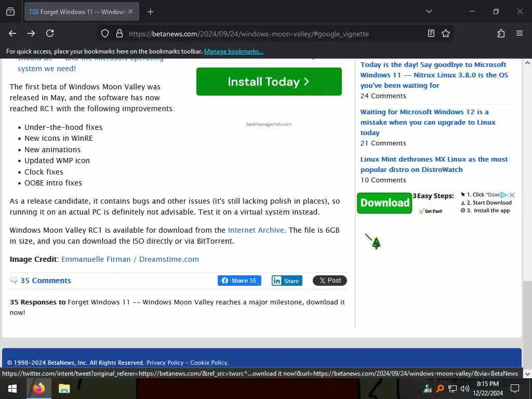Open a new tab with plus button
Screen dimensions: 532x399
tap(150, 12)
